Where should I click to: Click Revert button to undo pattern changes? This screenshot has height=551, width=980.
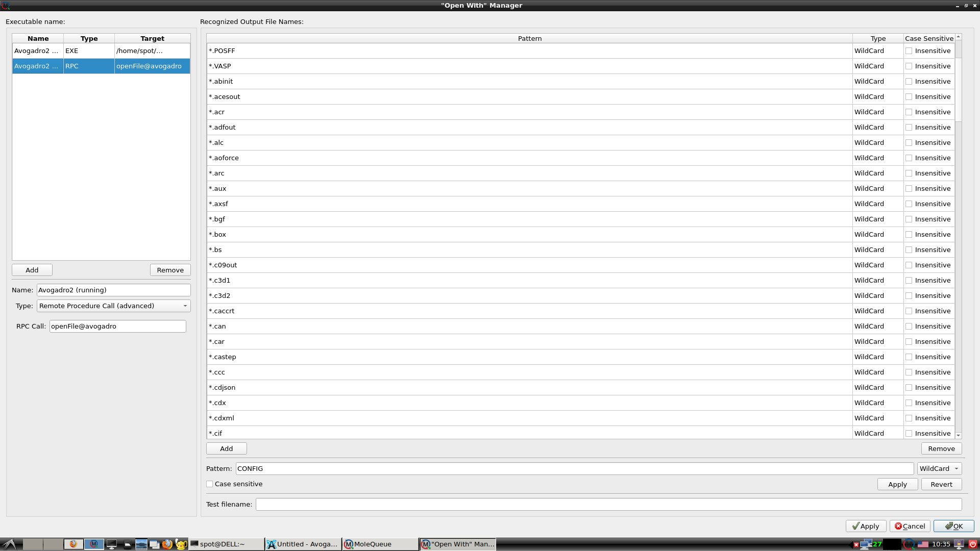pyautogui.click(x=941, y=484)
